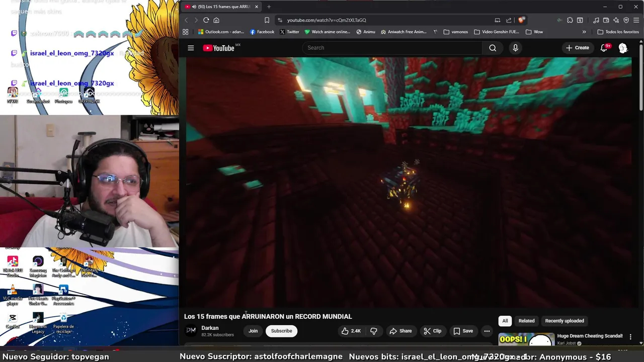The height and width of the screenshot is (362, 644).
Task: Select the All filter chip
Action: 505,321
